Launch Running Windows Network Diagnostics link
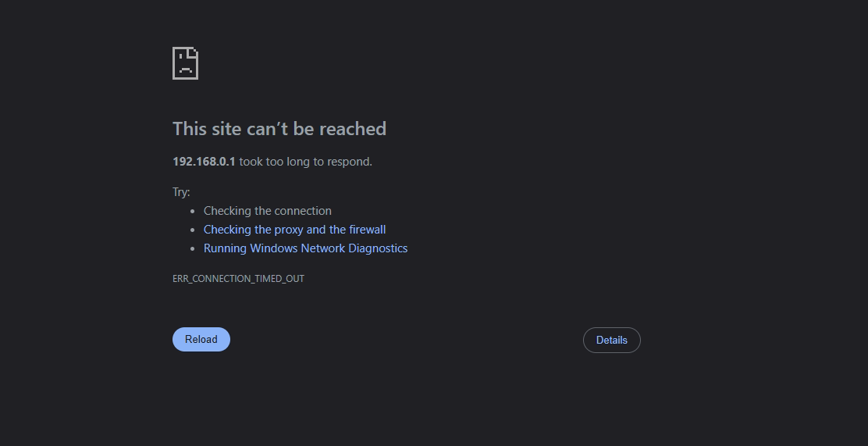This screenshot has width=868, height=446. [x=305, y=248]
